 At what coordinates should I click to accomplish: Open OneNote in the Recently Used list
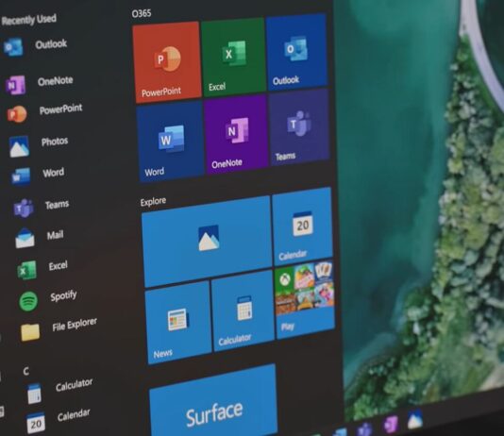pyautogui.click(x=40, y=84)
